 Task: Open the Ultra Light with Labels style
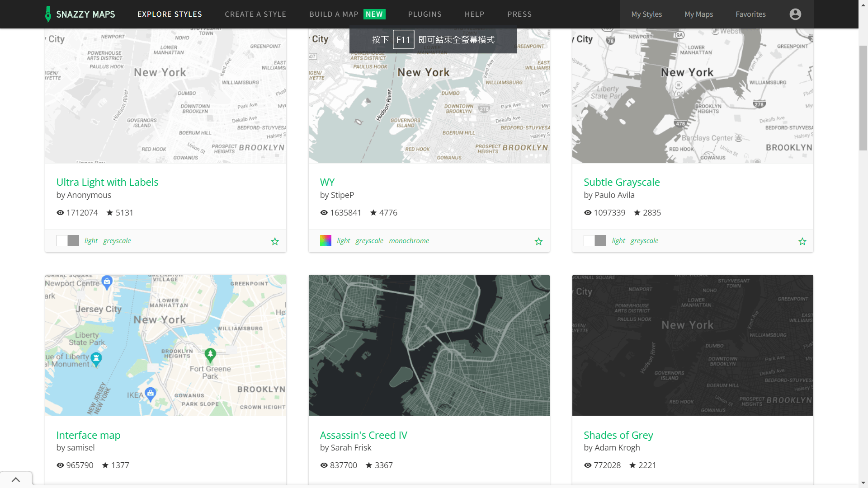pyautogui.click(x=107, y=182)
